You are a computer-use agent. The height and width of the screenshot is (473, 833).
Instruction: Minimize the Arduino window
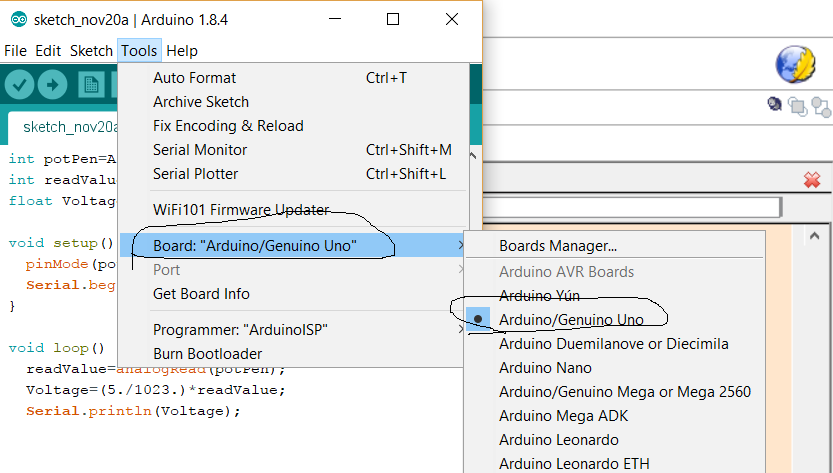tap(335, 19)
